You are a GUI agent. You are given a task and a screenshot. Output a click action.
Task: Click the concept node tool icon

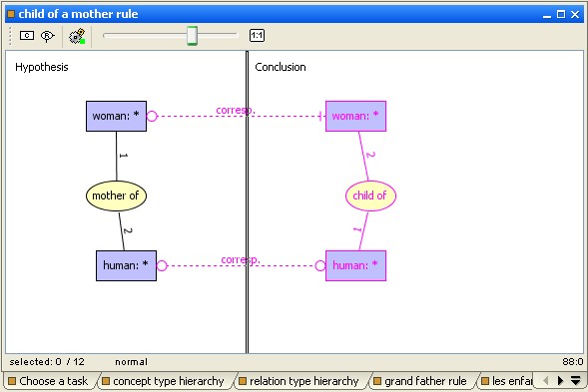(27, 36)
